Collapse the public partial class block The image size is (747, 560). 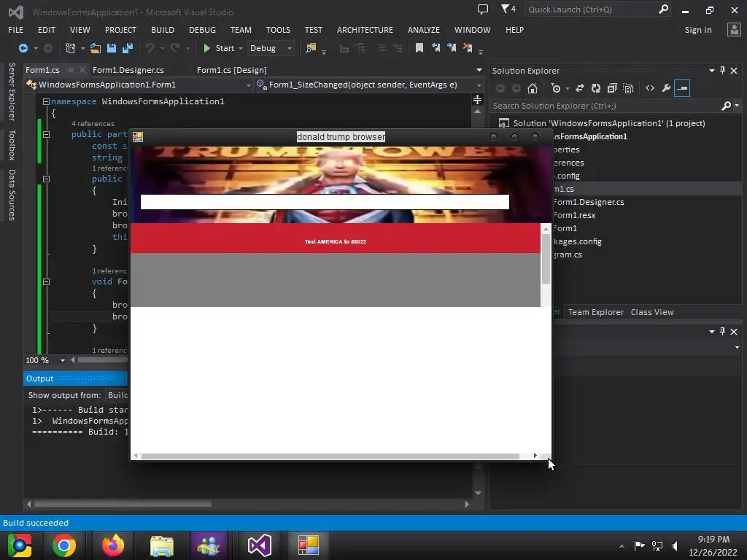click(46, 135)
